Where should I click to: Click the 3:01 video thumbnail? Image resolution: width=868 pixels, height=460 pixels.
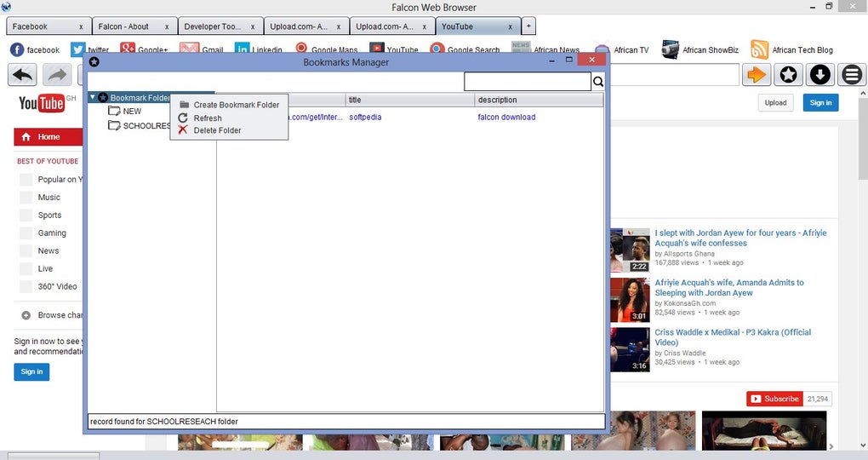coord(630,300)
